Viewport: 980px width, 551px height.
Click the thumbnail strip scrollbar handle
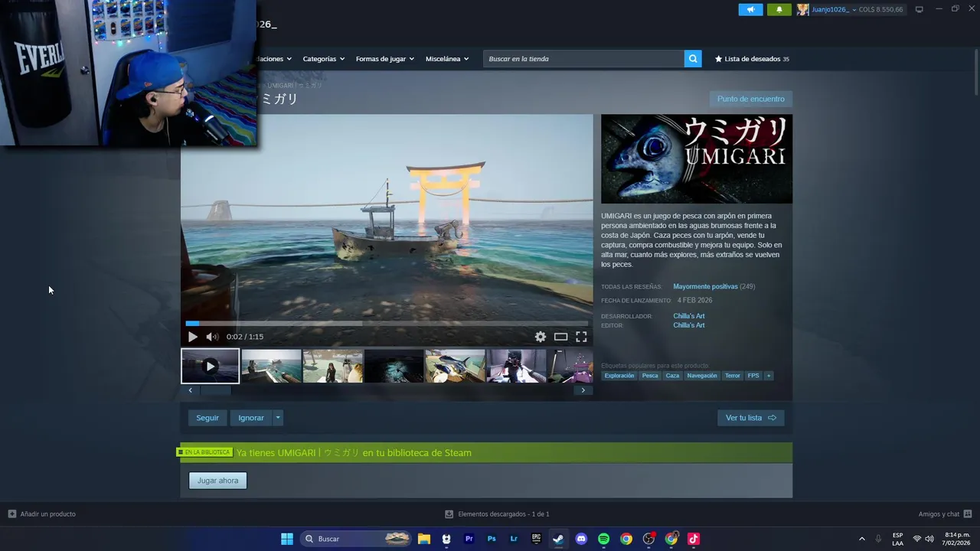[215, 390]
